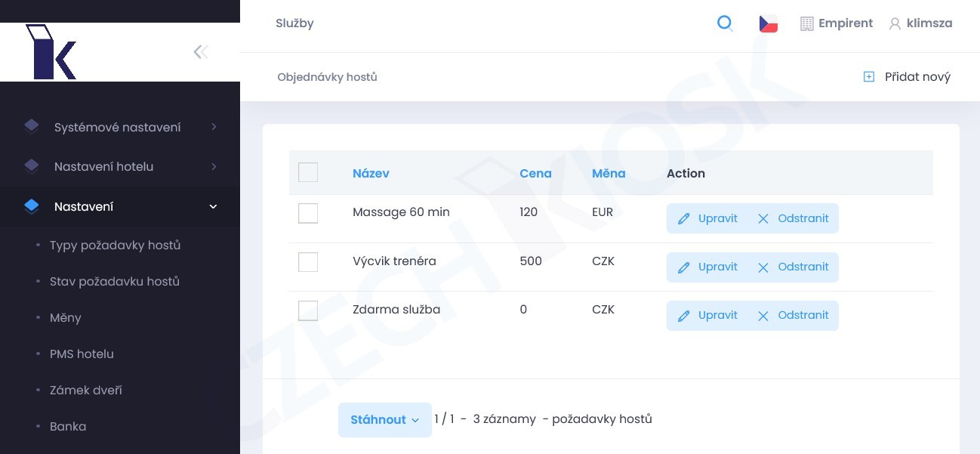Open search with the magnifier icon
The image size is (980, 454).
point(725,23)
